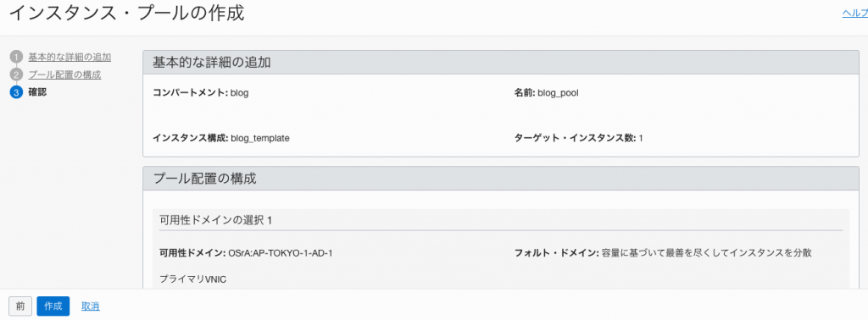Go to 基本的な詳細の追加 step link

(70, 57)
